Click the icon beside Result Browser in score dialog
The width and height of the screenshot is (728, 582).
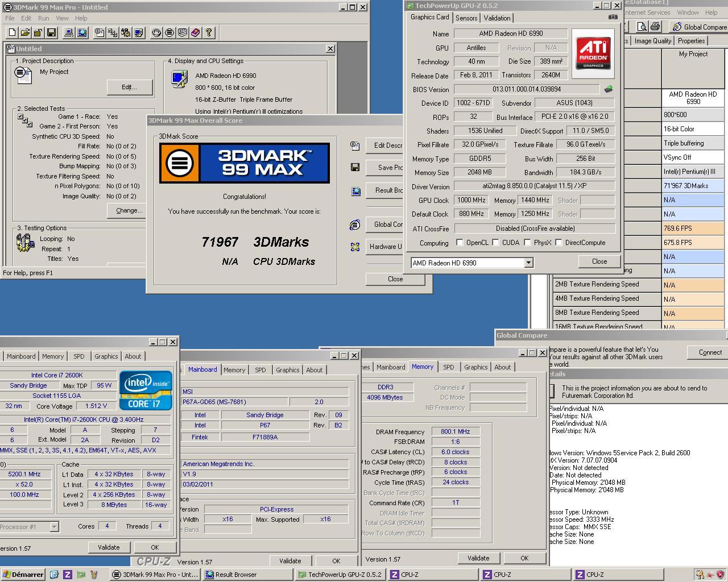pyautogui.click(x=355, y=191)
